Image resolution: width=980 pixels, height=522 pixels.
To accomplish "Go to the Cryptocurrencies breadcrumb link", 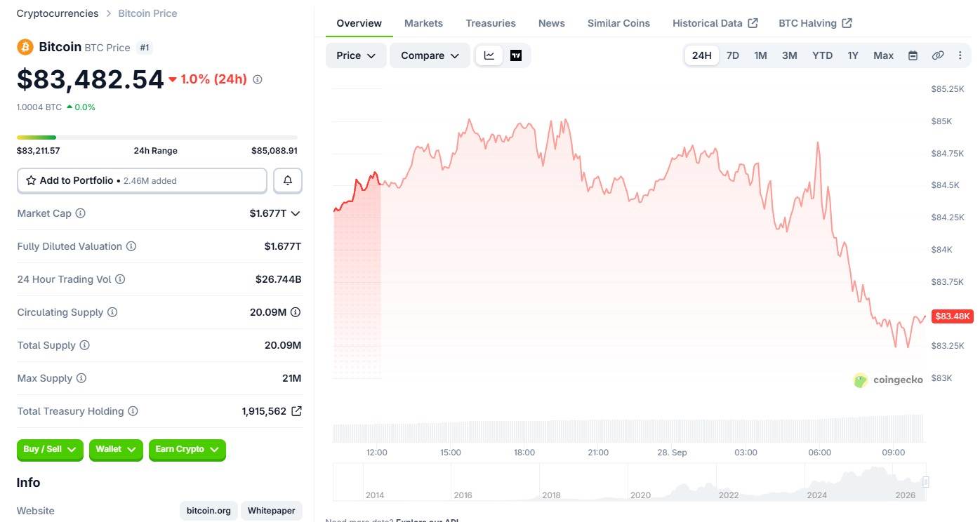I will [58, 13].
